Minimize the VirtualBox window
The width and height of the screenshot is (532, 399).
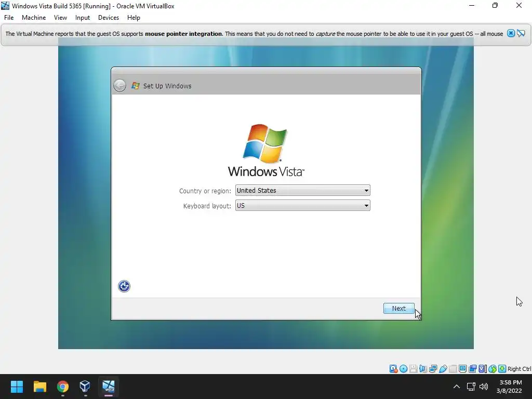click(x=472, y=5)
